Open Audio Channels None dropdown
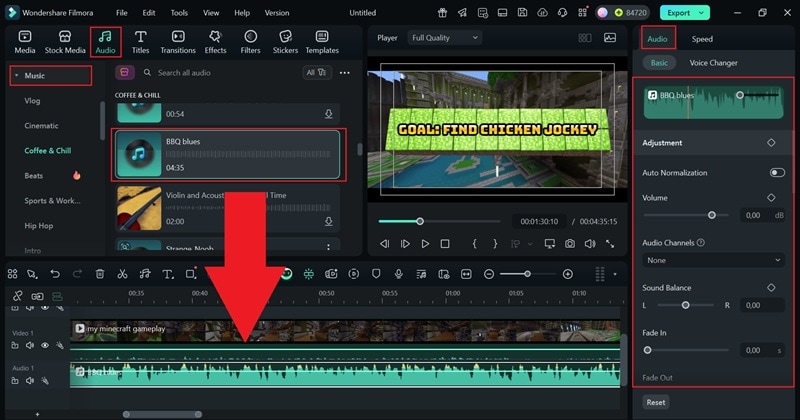 click(x=713, y=260)
